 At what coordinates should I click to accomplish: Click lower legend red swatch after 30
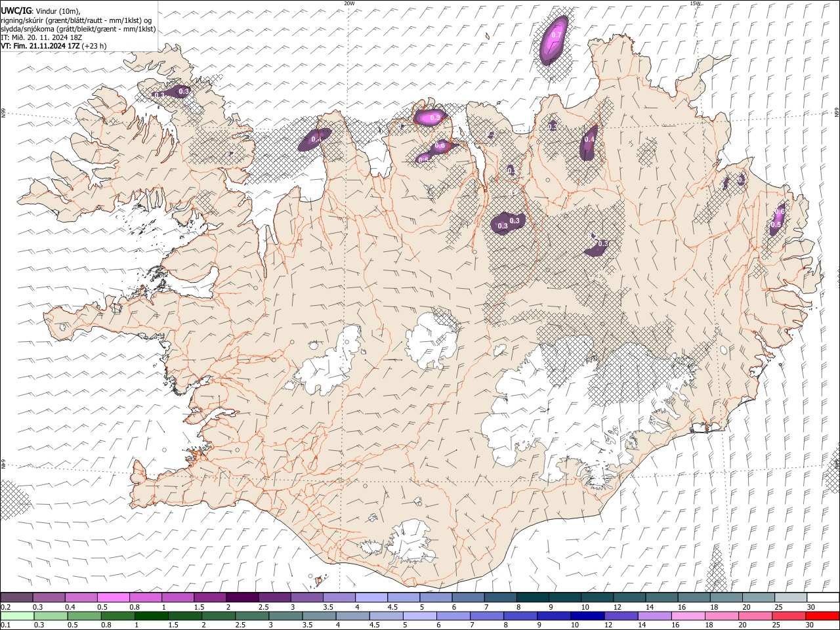pos(822,616)
